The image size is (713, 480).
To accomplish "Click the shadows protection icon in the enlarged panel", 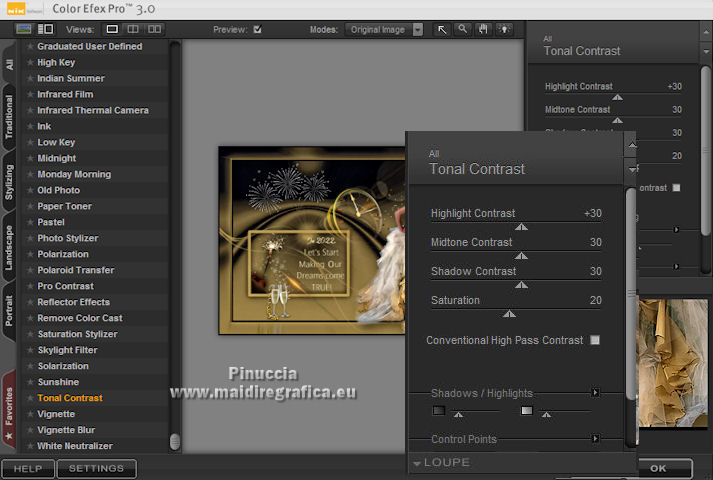I will [x=439, y=411].
